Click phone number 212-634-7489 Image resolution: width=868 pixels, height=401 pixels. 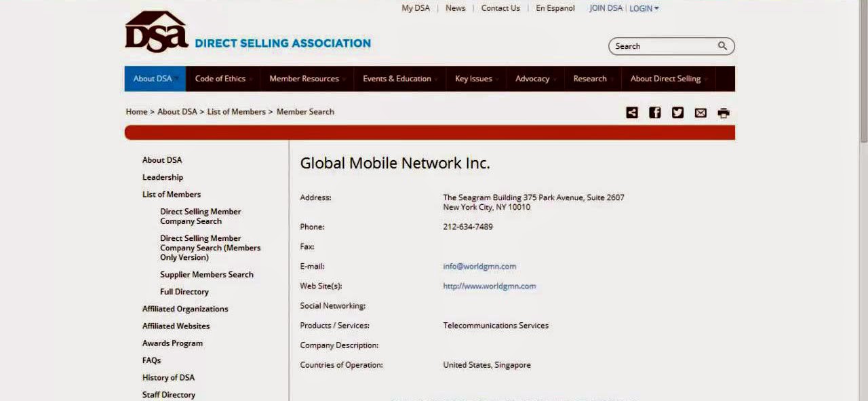[468, 227]
